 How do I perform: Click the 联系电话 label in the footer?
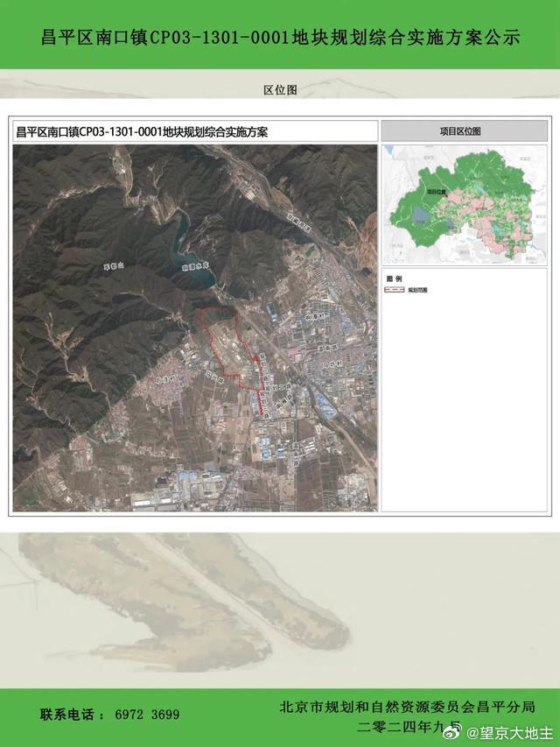72,715
